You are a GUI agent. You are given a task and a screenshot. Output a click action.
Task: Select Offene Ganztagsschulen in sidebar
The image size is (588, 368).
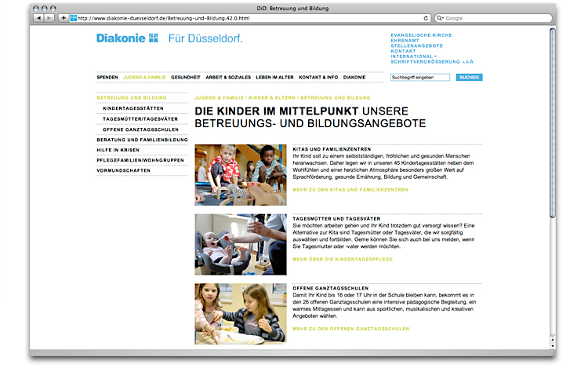[140, 129]
